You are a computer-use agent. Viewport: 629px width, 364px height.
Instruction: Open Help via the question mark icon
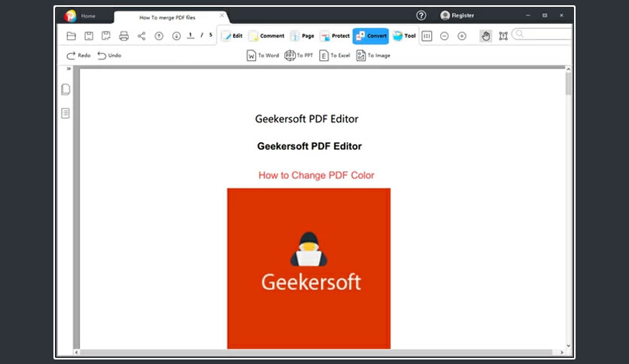point(421,15)
